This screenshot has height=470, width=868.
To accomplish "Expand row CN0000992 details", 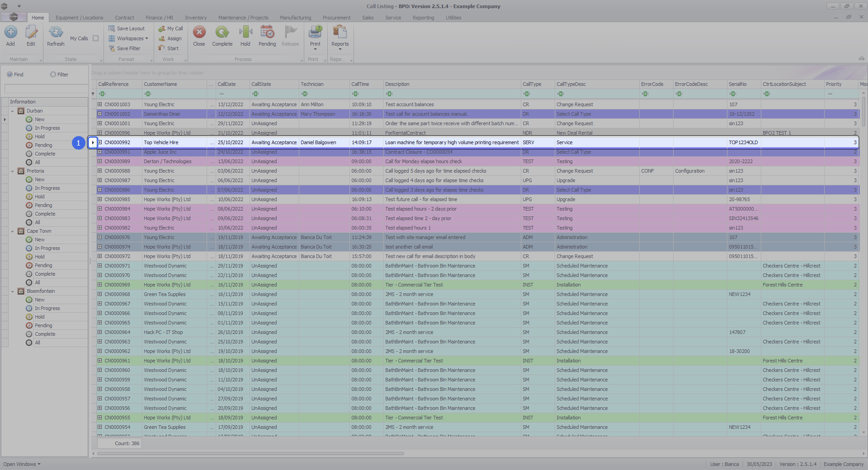I will tap(100, 142).
